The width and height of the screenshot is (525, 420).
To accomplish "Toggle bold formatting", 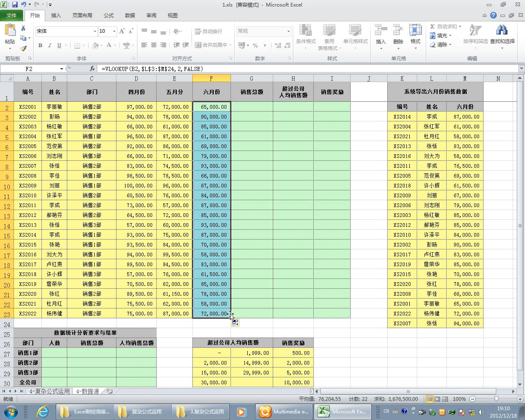I will pos(40,45).
